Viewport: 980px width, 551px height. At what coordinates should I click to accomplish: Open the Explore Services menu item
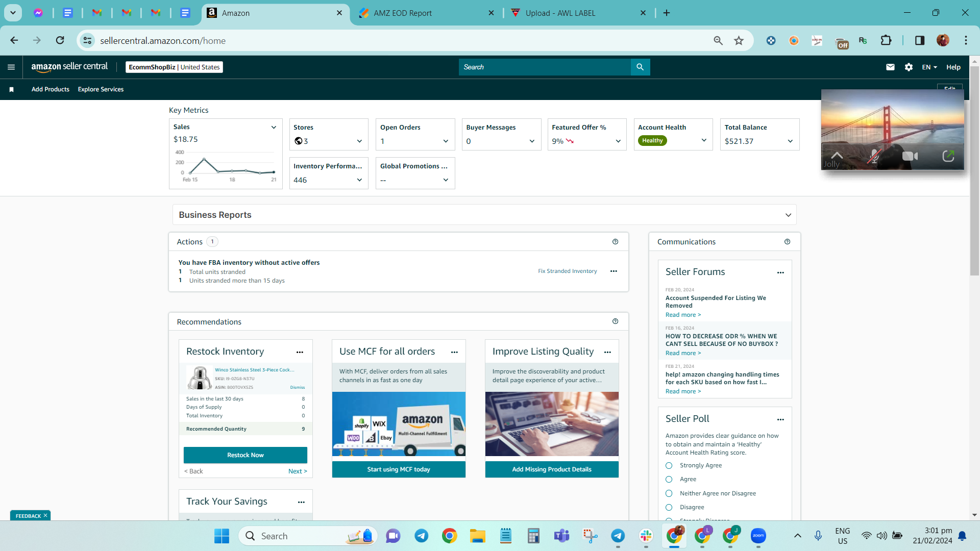101,89
